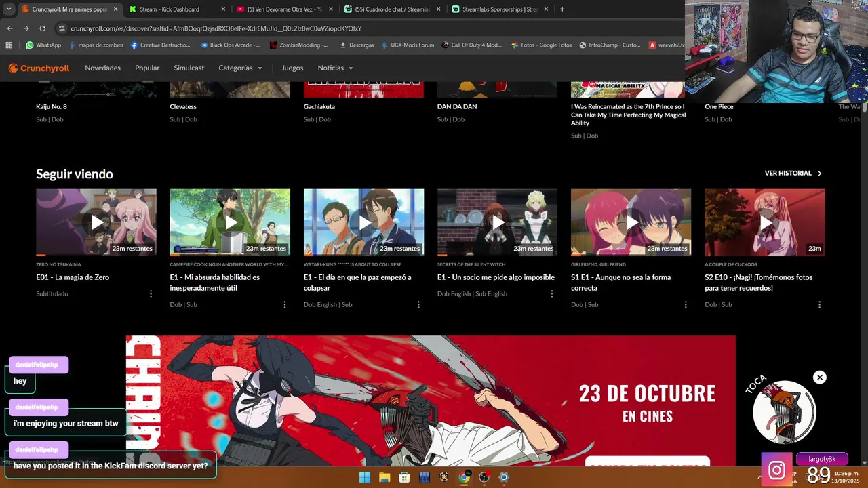The image size is (868, 488).
Task: Play A Couple of Cuckoos S2 E10
Action: point(765,222)
